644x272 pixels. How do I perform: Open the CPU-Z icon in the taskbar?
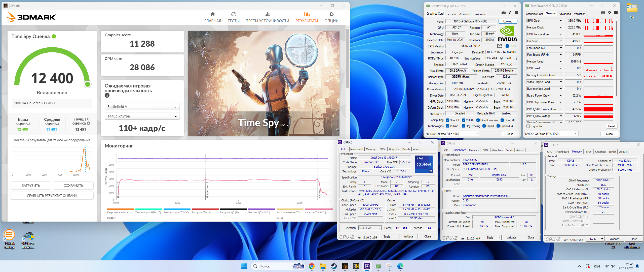click(367, 266)
